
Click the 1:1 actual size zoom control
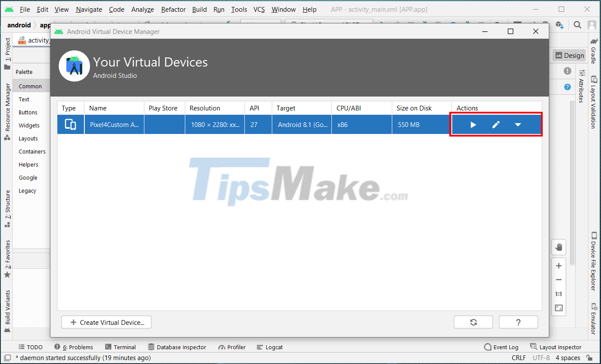coord(558,294)
